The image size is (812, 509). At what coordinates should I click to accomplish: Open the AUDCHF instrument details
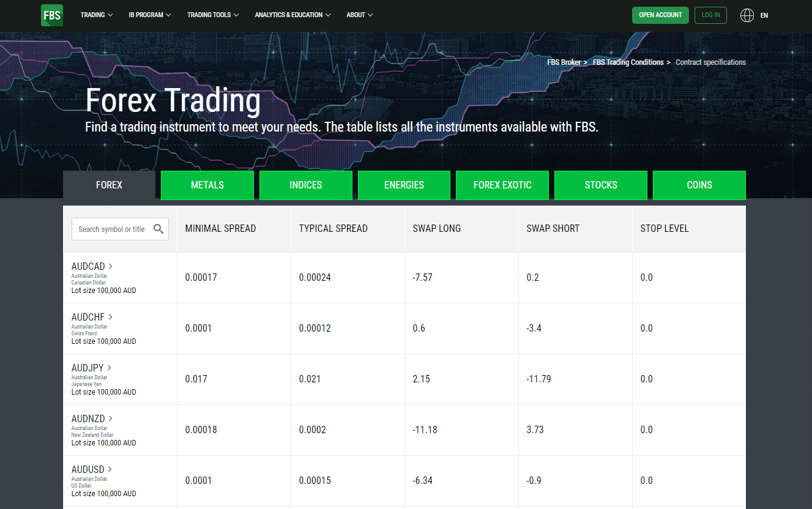(x=92, y=317)
